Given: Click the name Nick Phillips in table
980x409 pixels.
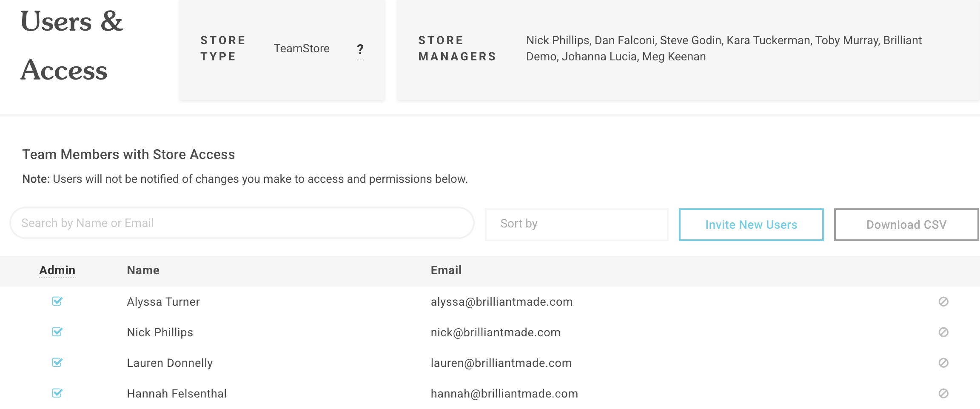Looking at the screenshot, I should pyautogui.click(x=160, y=332).
